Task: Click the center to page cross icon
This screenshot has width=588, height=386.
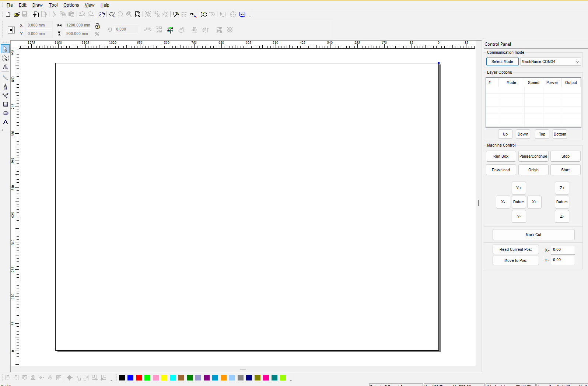Action: [x=70, y=378]
